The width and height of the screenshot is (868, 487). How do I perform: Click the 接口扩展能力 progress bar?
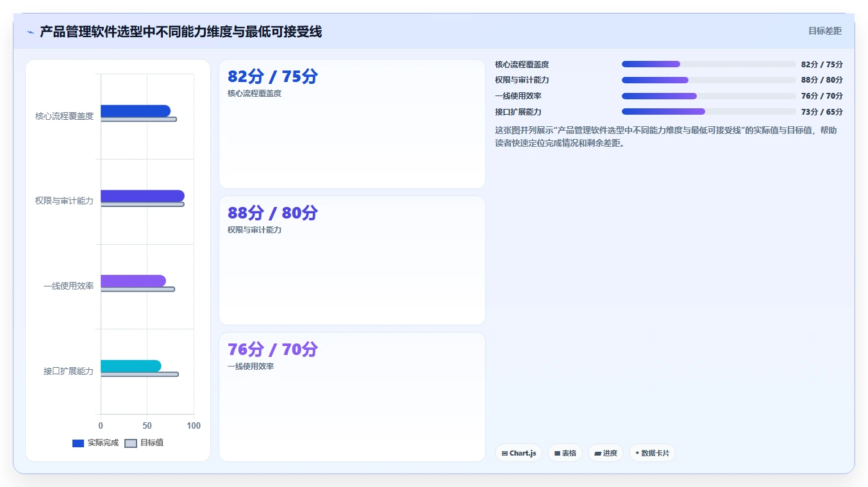pyautogui.click(x=708, y=111)
